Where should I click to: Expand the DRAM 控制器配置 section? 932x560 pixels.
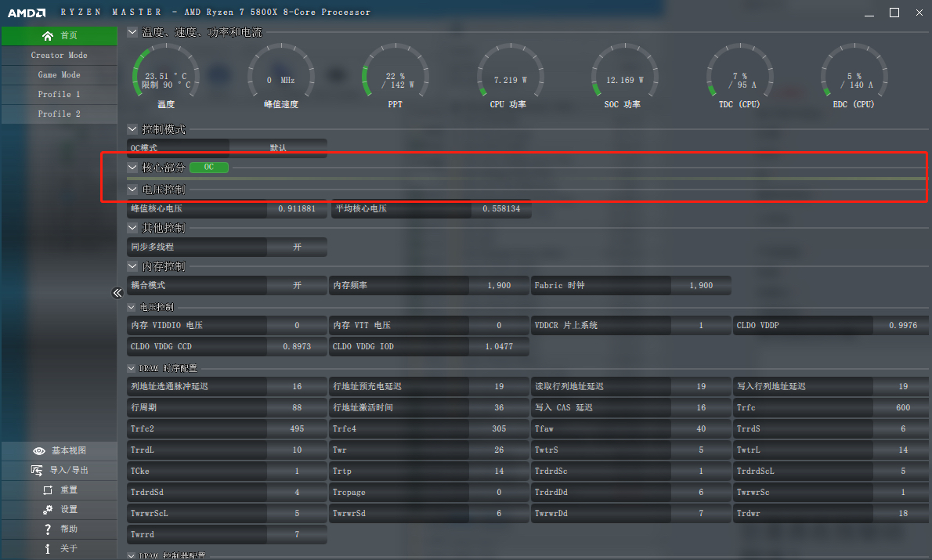click(132, 556)
